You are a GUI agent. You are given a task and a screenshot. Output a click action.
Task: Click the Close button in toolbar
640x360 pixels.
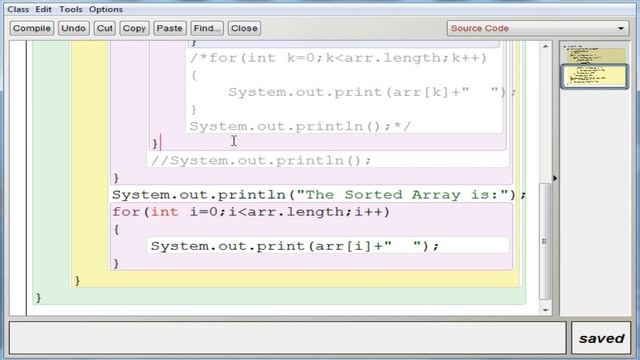(x=244, y=28)
